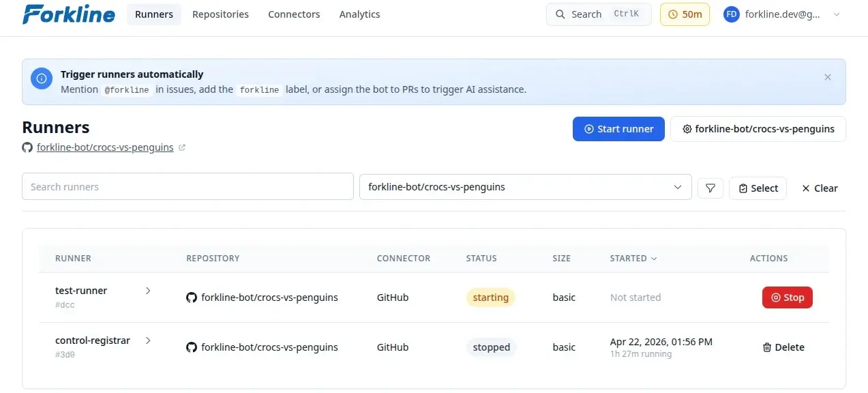
Task: Click the Start runner button
Action: 618,129
